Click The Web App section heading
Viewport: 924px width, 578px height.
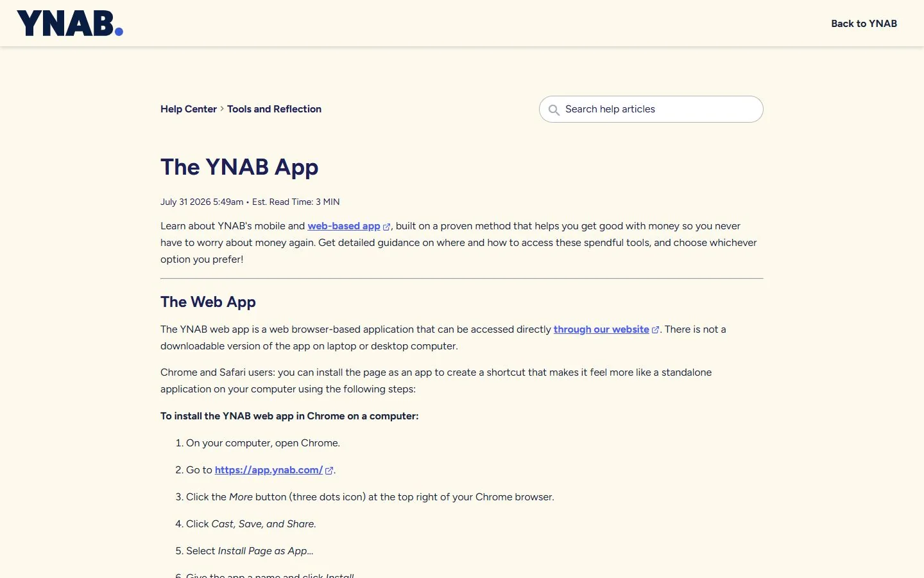click(x=208, y=302)
